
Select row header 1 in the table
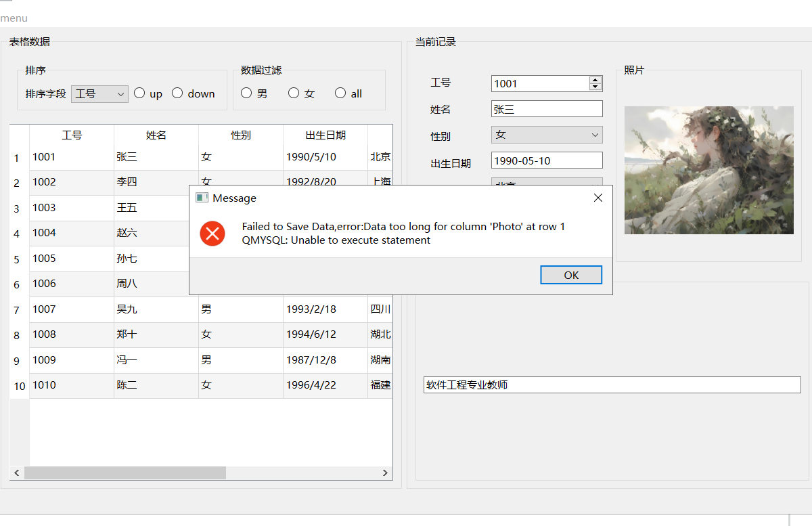(20, 158)
